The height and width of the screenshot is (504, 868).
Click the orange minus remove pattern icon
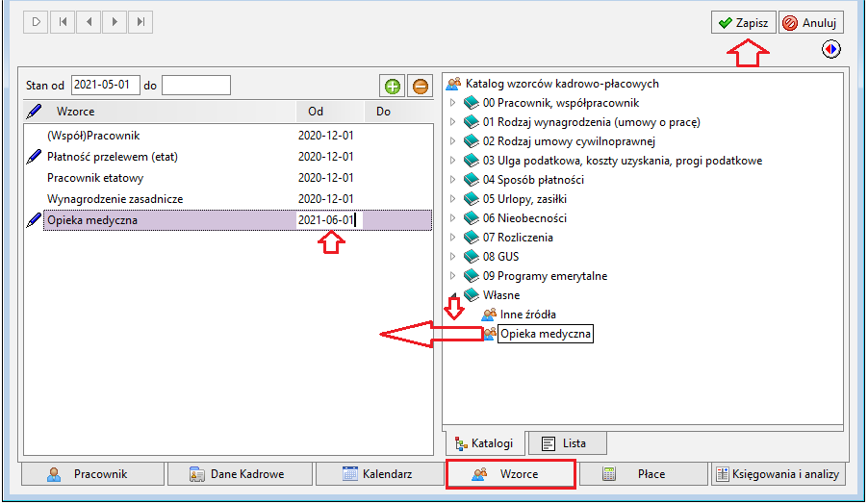click(x=421, y=87)
